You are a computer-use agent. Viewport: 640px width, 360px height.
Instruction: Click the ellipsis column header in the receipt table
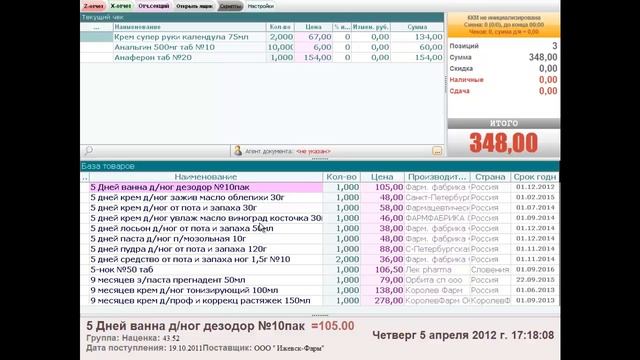pos(97,27)
